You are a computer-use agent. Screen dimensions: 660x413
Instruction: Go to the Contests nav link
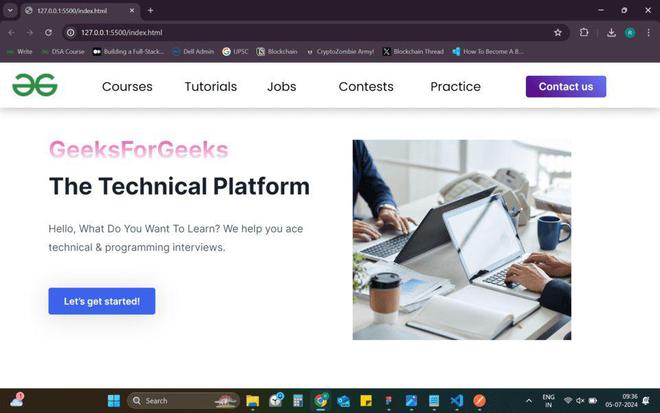[366, 86]
